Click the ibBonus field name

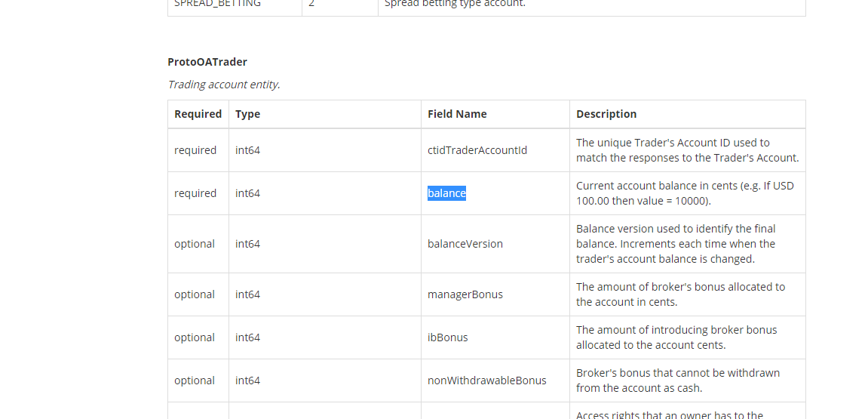point(447,337)
